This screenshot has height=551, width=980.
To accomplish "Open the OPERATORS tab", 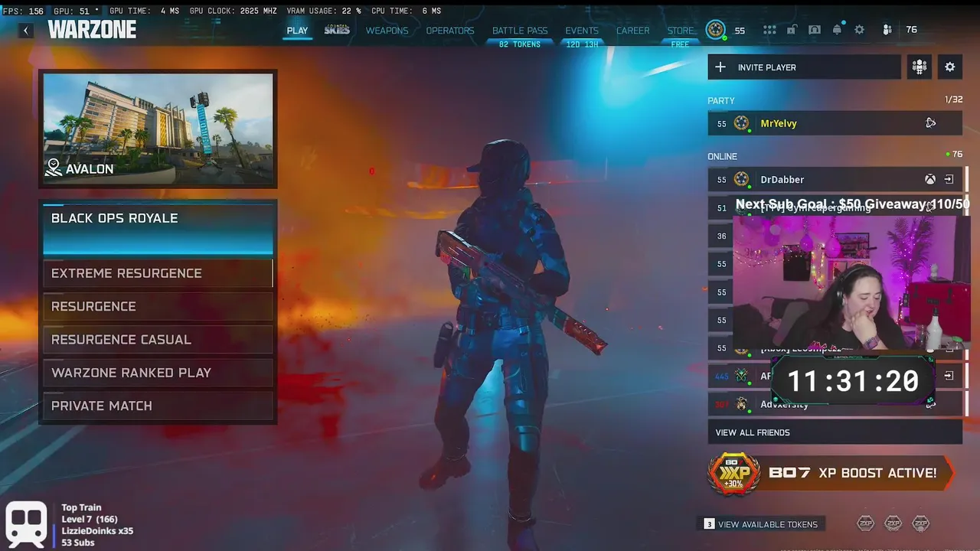I will point(450,31).
